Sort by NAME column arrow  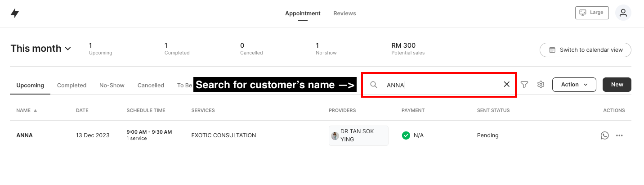(x=35, y=110)
